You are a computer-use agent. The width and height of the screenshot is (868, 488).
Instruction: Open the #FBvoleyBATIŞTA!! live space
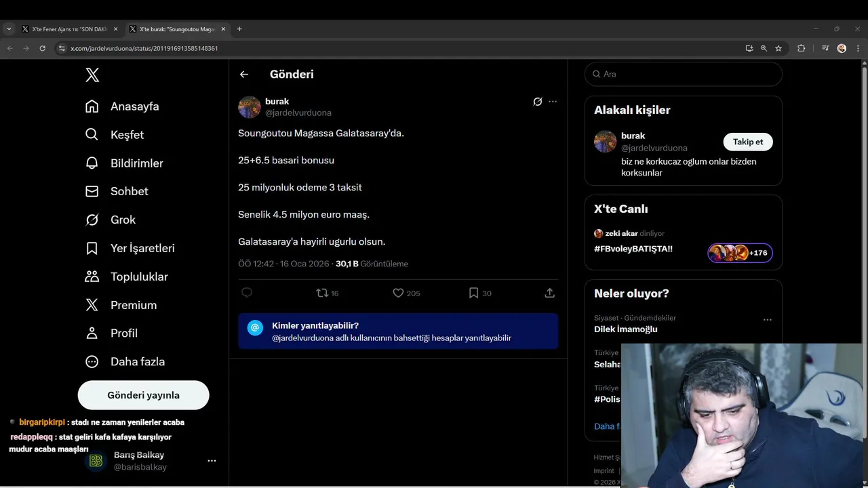(x=633, y=249)
